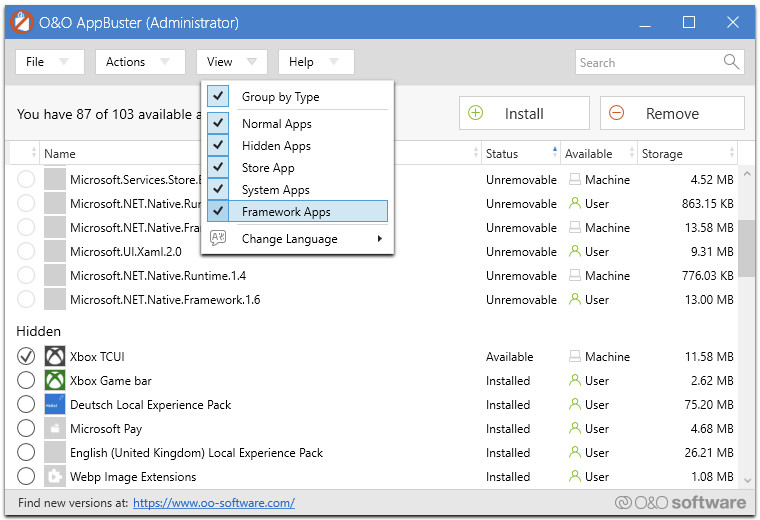Click the user icon in Deutsch Local Experience Pack row
Viewport: 760px width, 520px height.
pyautogui.click(x=575, y=404)
